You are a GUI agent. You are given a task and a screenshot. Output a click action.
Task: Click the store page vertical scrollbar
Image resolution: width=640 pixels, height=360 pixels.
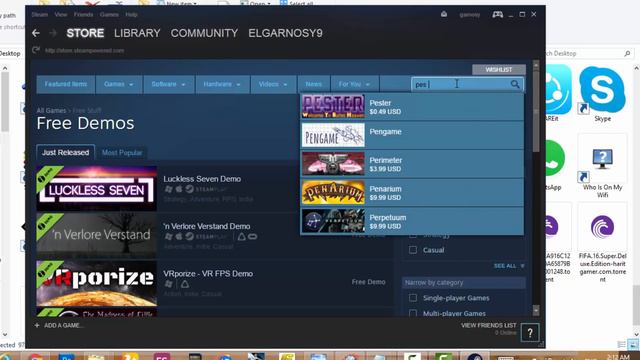pos(536,110)
